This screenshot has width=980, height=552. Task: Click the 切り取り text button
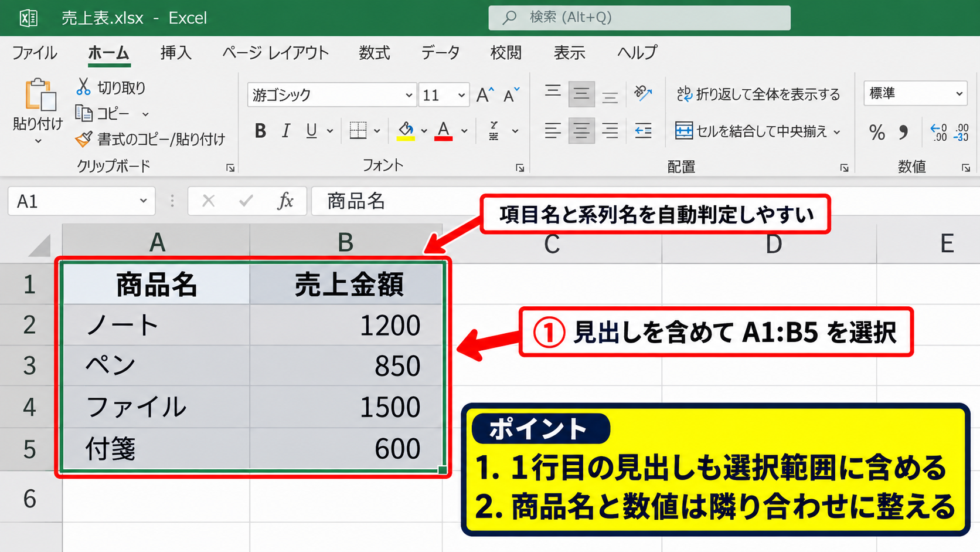coord(121,87)
